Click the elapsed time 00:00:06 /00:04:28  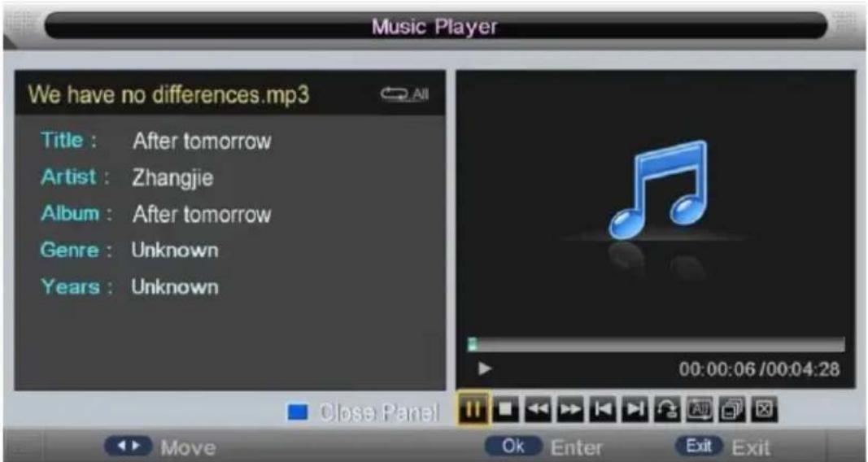[759, 369]
